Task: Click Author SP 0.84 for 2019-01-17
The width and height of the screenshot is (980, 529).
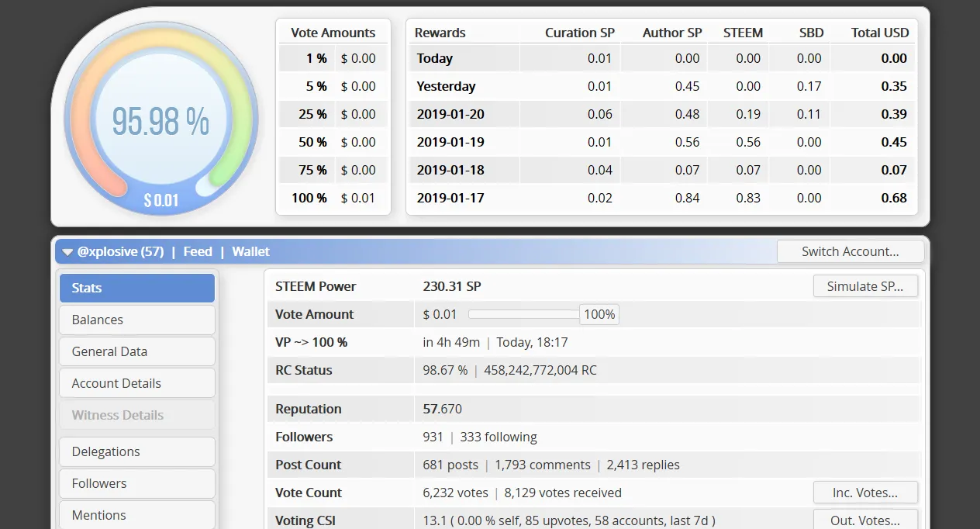Action: (x=687, y=198)
